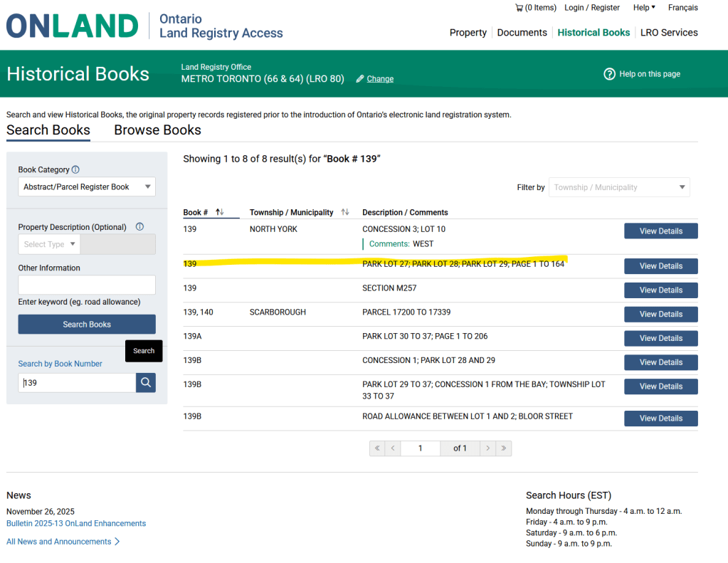View Details for SECTION M257
The image size is (728, 563).
click(660, 290)
